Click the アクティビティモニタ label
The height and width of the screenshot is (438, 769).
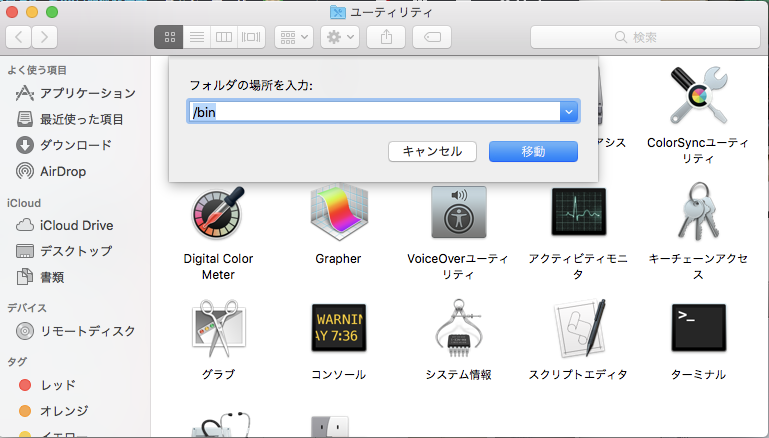(x=578, y=266)
